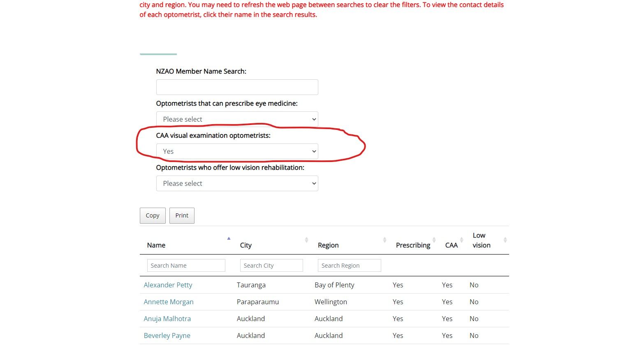Click the Prescribing column sort arrows
The image size is (644, 347).
click(x=434, y=240)
